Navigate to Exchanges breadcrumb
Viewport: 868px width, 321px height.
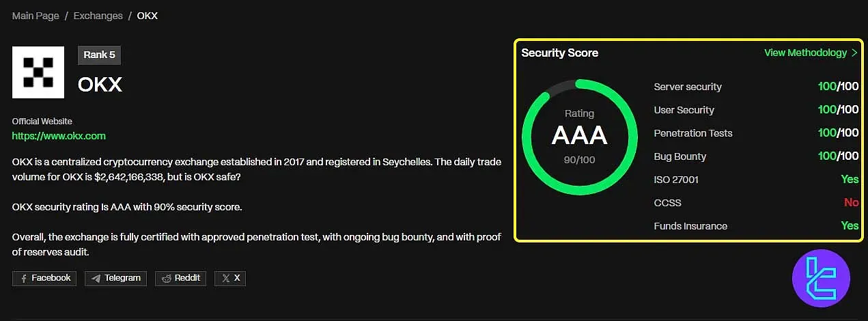98,15
